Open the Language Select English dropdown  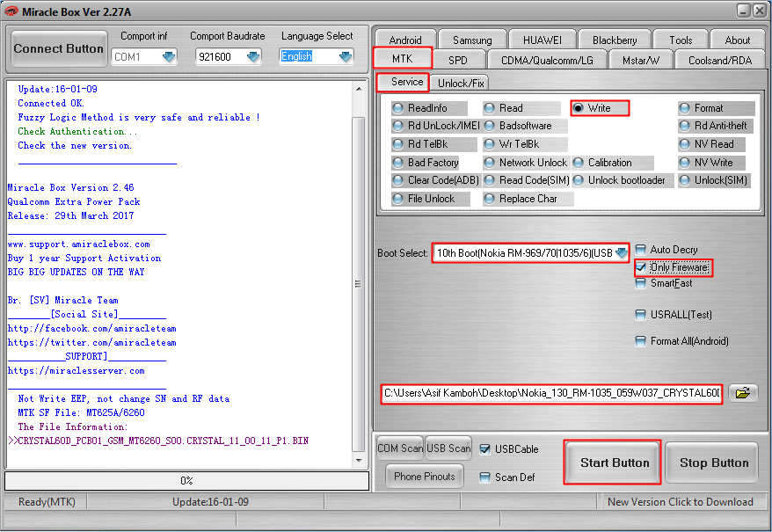coord(346,56)
